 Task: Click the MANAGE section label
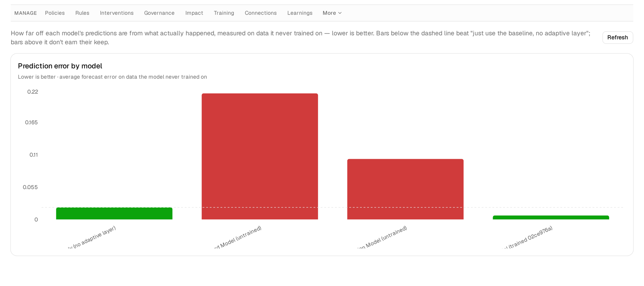coord(26,13)
